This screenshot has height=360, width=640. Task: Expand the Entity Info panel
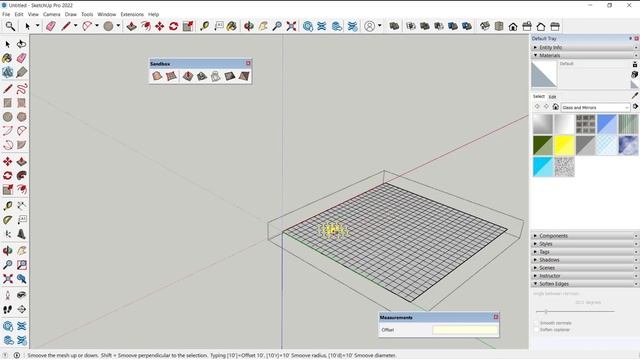pos(584,47)
